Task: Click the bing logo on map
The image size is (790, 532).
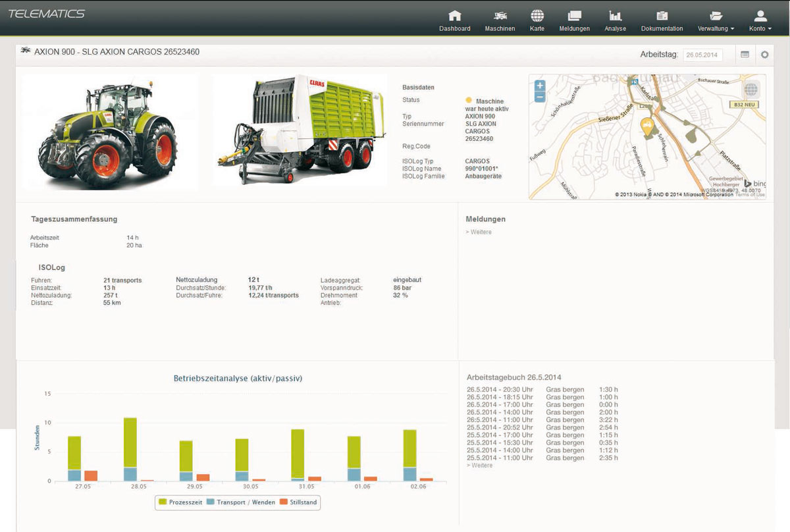Action: pos(755,184)
